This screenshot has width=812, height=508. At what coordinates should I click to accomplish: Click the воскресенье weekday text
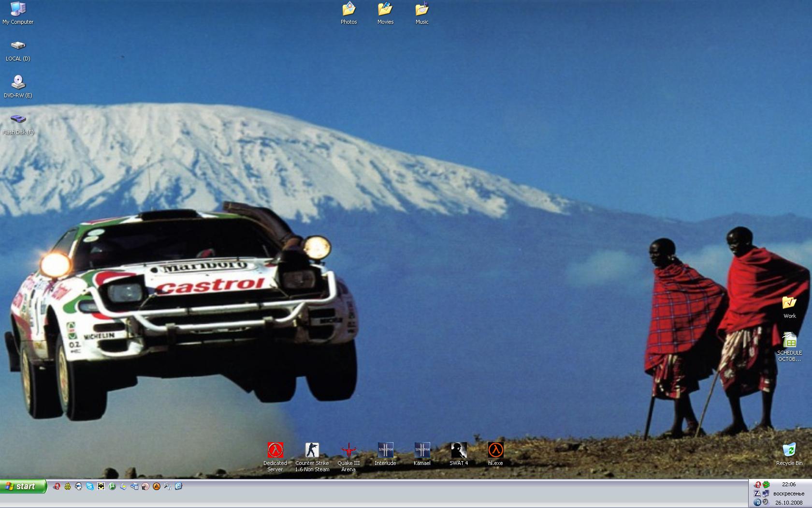click(x=789, y=494)
